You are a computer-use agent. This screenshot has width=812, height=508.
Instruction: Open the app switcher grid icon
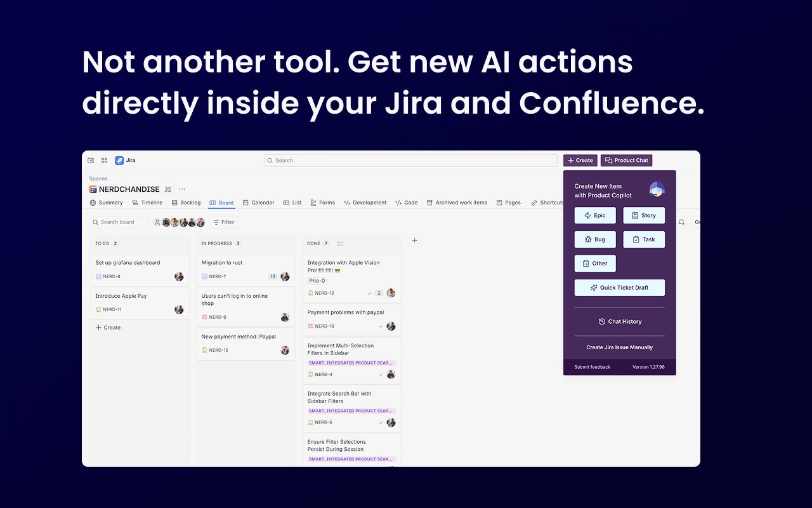coord(104,161)
